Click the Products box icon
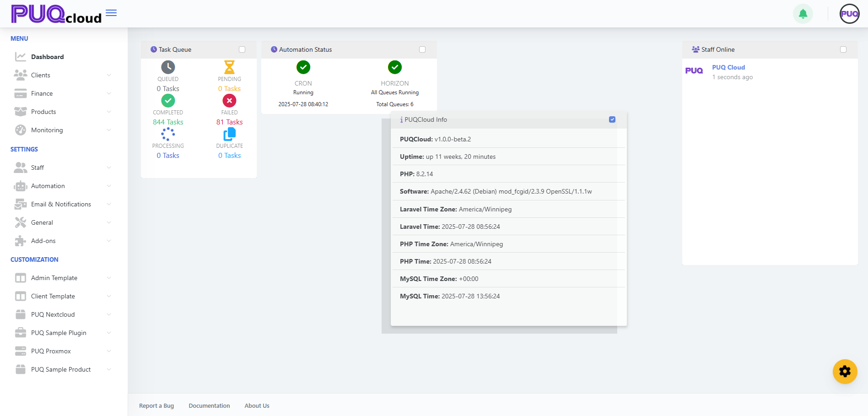The height and width of the screenshot is (416, 868). [x=21, y=112]
